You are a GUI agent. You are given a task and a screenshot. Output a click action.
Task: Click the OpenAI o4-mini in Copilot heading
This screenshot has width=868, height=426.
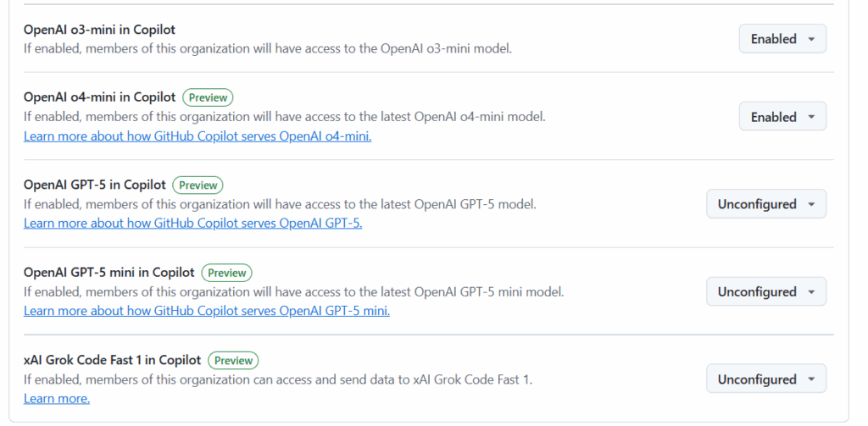(100, 97)
